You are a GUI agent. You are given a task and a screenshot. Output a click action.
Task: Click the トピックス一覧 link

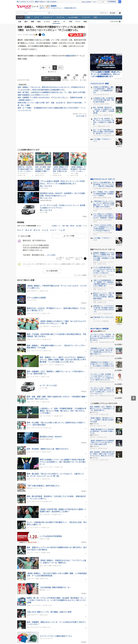(115, 21)
